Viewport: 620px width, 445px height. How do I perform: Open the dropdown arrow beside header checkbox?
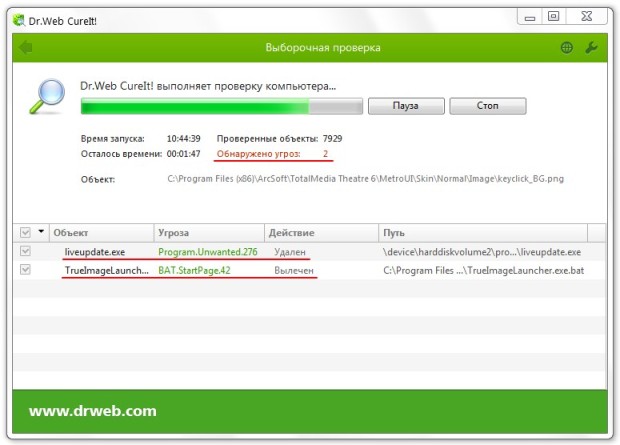[41, 231]
